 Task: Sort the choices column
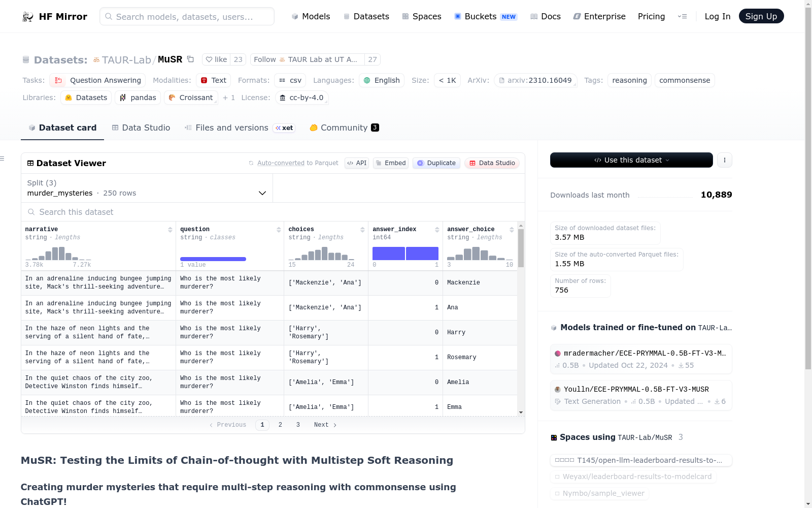[x=362, y=230]
